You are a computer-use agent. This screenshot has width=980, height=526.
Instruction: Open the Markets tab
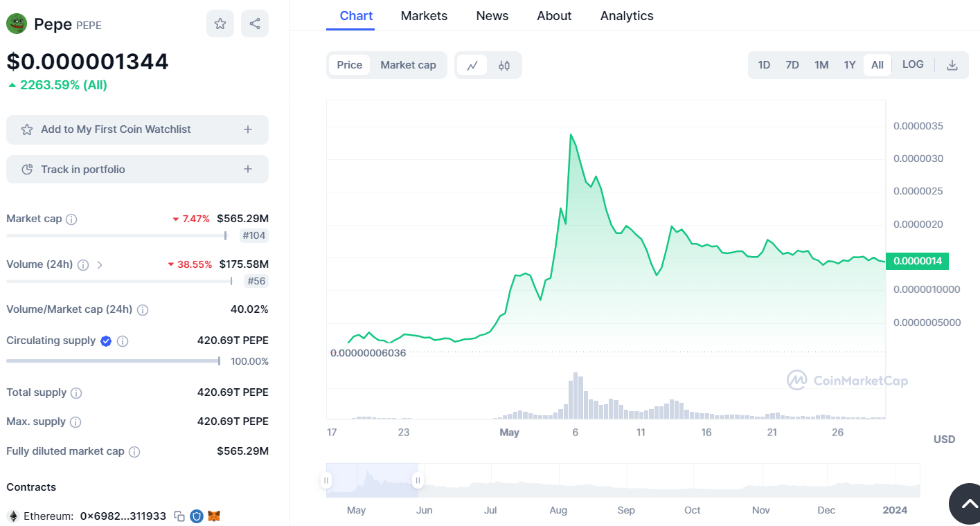(424, 15)
